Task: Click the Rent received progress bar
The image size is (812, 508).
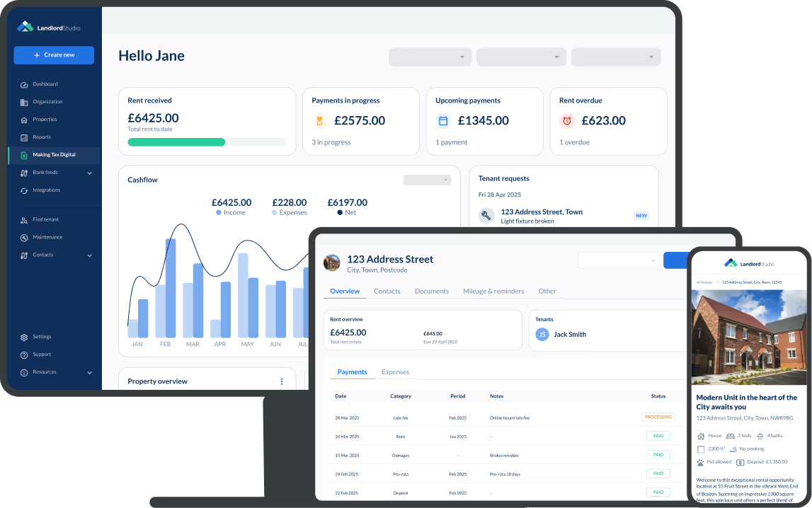Action: [207, 142]
